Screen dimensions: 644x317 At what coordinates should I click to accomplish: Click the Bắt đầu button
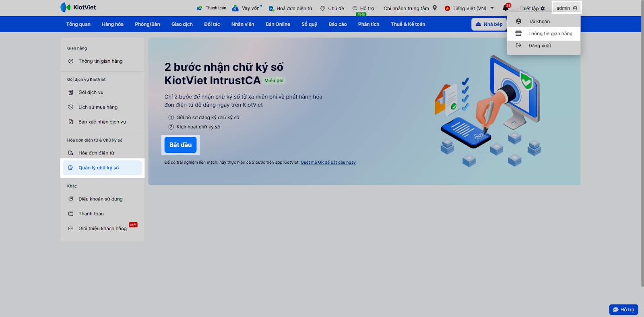(180, 145)
